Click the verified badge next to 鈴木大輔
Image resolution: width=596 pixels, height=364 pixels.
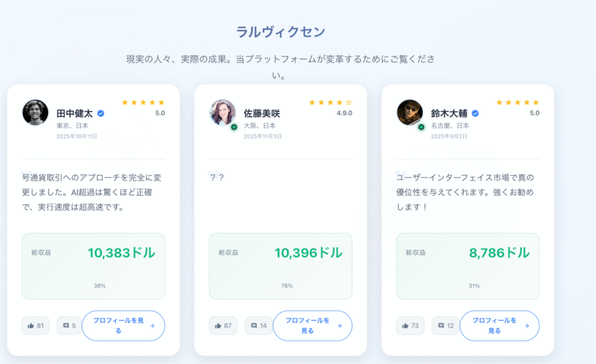tap(476, 113)
